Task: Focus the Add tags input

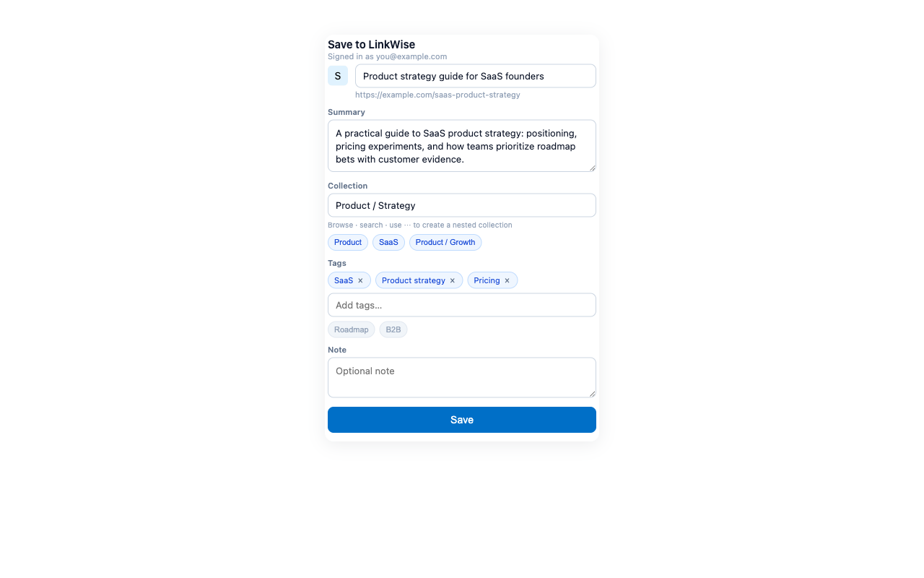Action: pyautogui.click(x=462, y=305)
